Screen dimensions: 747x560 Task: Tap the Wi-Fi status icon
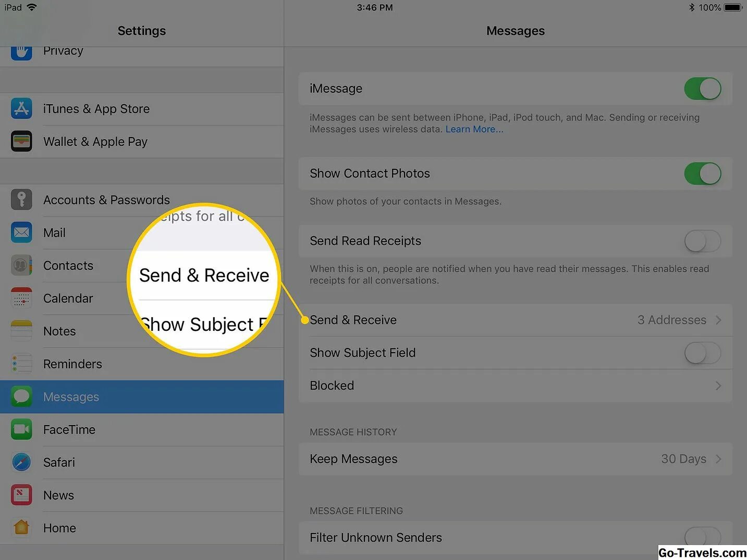coord(31,7)
